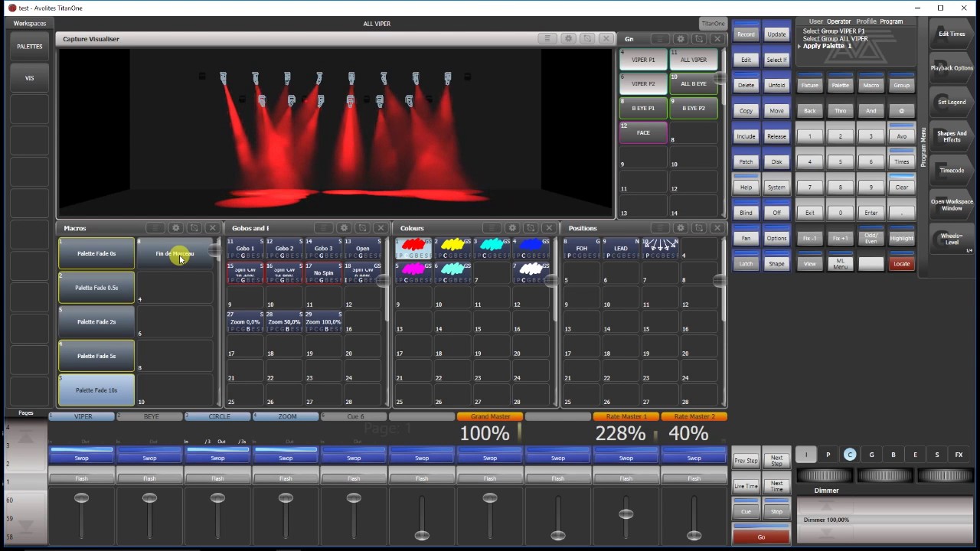
Task: Click the Wheels=Level softkey
Action: coord(952,240)
